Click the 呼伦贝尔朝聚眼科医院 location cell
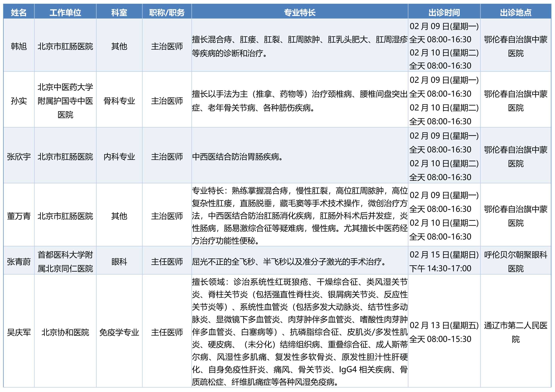This screenshot has height=392, width=555. [x=516, y=262]
